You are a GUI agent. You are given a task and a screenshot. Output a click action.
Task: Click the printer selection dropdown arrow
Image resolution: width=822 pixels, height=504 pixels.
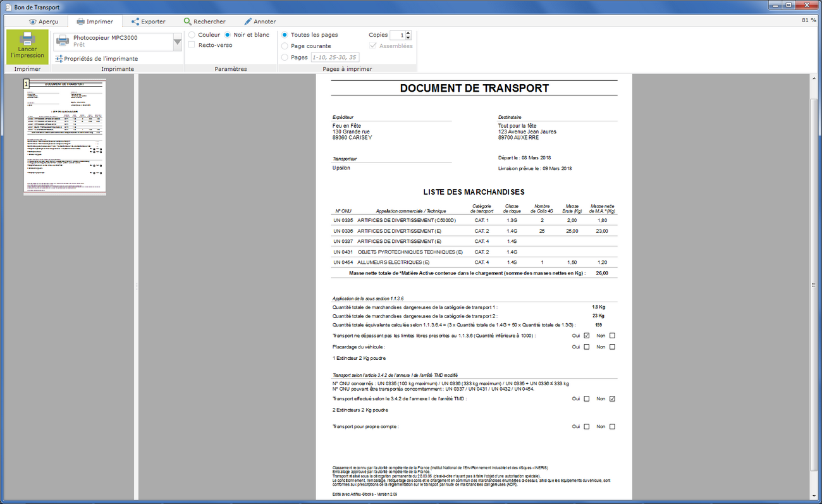coord(177,42)
